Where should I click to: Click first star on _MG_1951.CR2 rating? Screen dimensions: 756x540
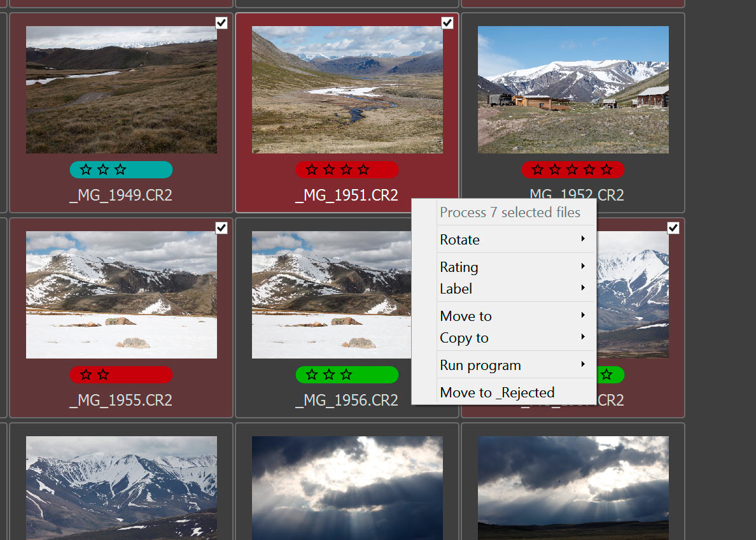click(x=312, y=170)
